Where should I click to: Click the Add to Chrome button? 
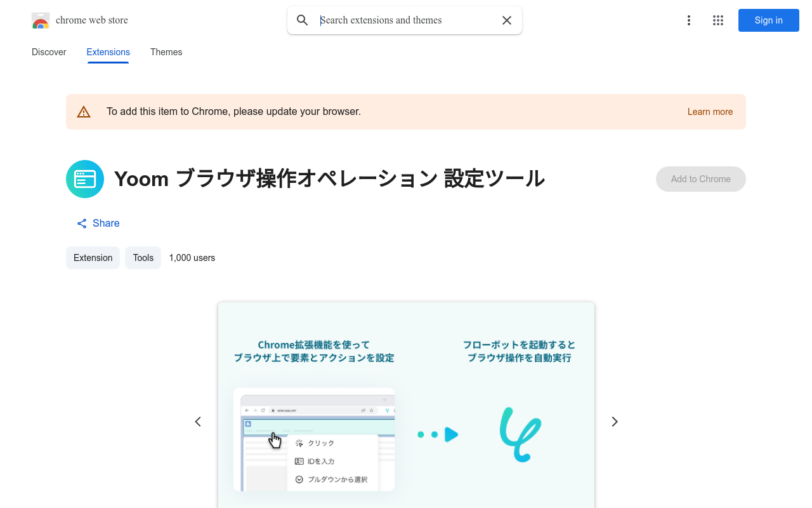coord(700,178)
